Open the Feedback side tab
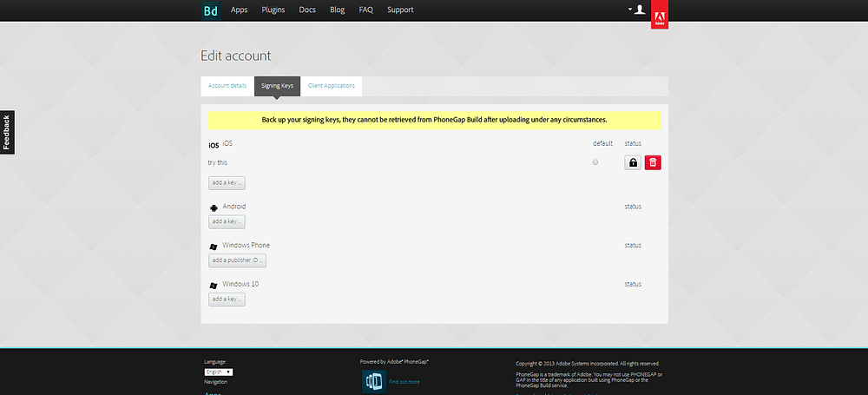868x395 pixels. pyautogui.click(x=7, y=133)
